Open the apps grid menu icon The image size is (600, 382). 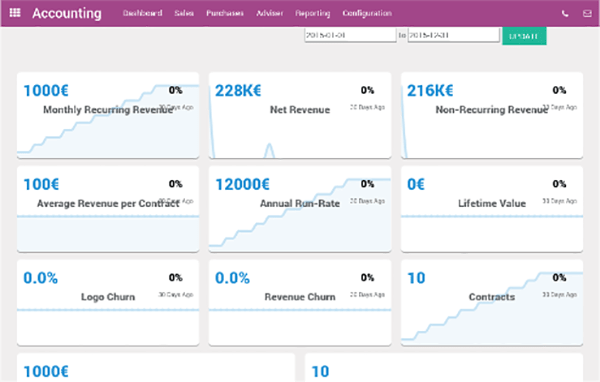pos(15,13)
